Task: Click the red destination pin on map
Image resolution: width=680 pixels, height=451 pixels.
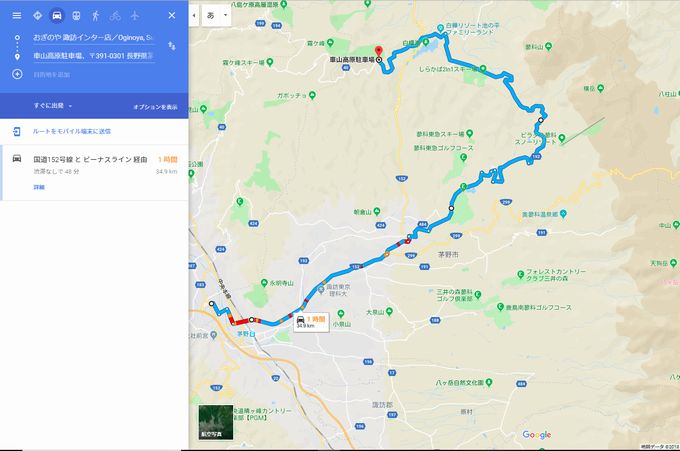Action: [x=379, y=52]
